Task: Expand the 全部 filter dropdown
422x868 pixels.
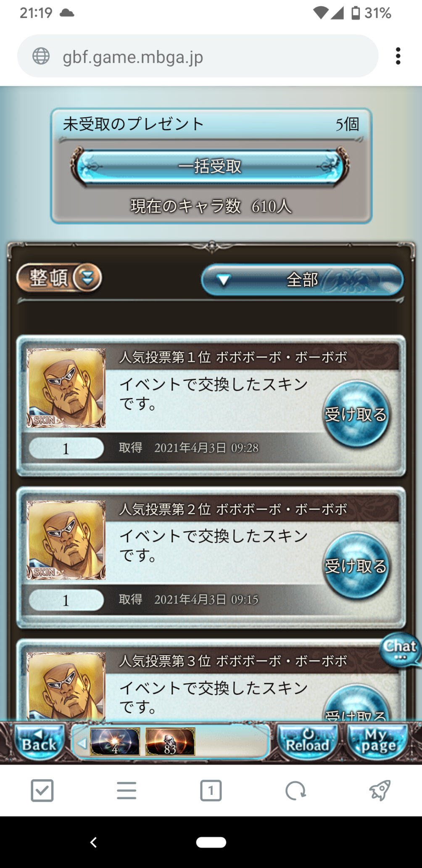Action: coord(302,280)
